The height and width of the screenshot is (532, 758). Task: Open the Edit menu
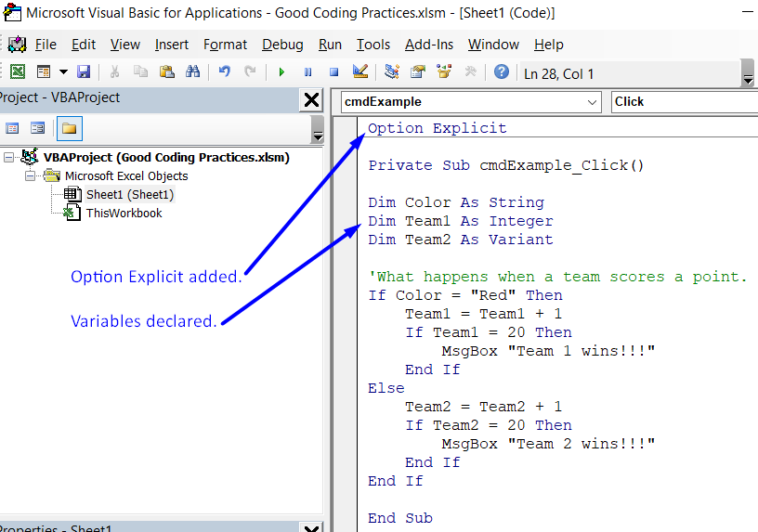tap(84, 45)
